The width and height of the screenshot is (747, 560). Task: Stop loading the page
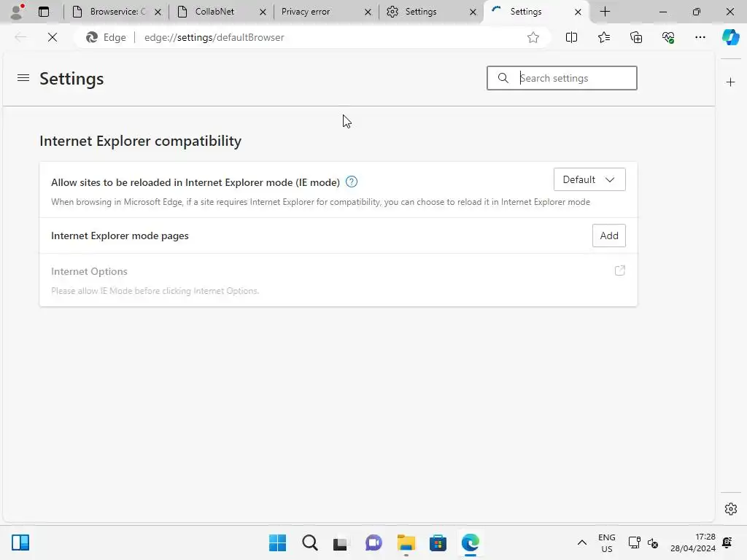pyautogui.click(x=53, y=37)
